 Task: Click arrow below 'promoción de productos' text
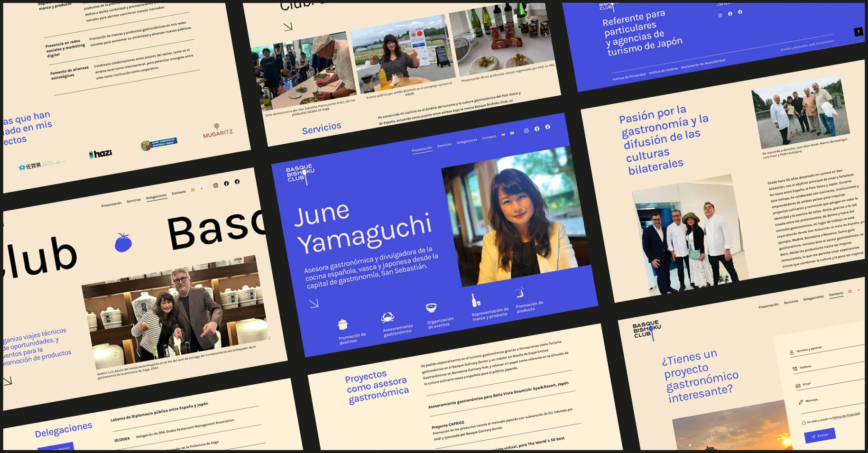(x=8, y=381)
